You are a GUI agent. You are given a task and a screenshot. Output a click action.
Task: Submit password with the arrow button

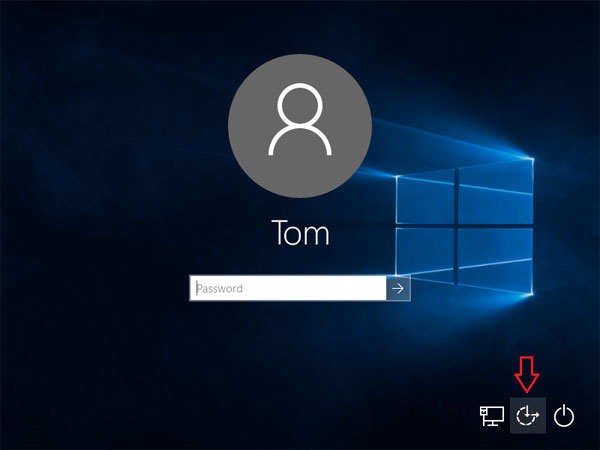pos(398,288)
